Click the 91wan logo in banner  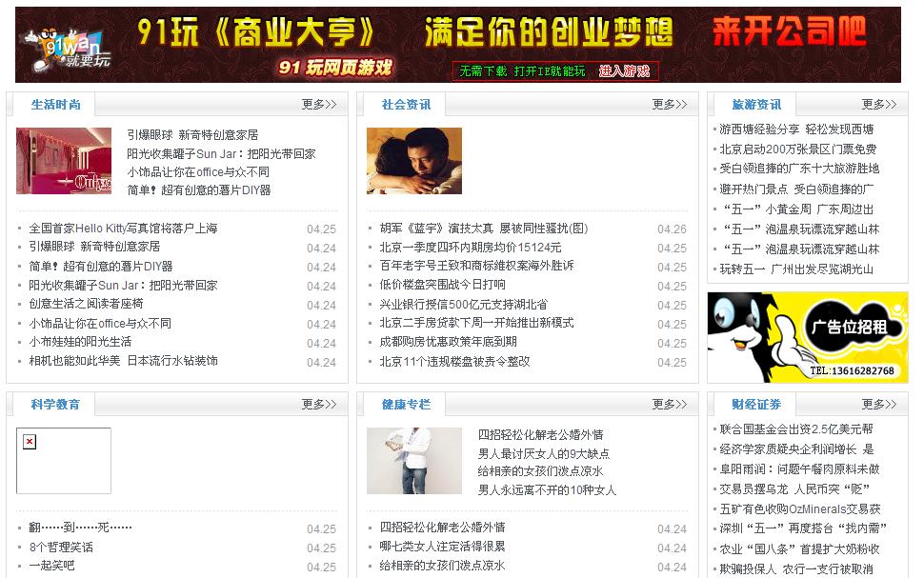click(x=67, y=50)
